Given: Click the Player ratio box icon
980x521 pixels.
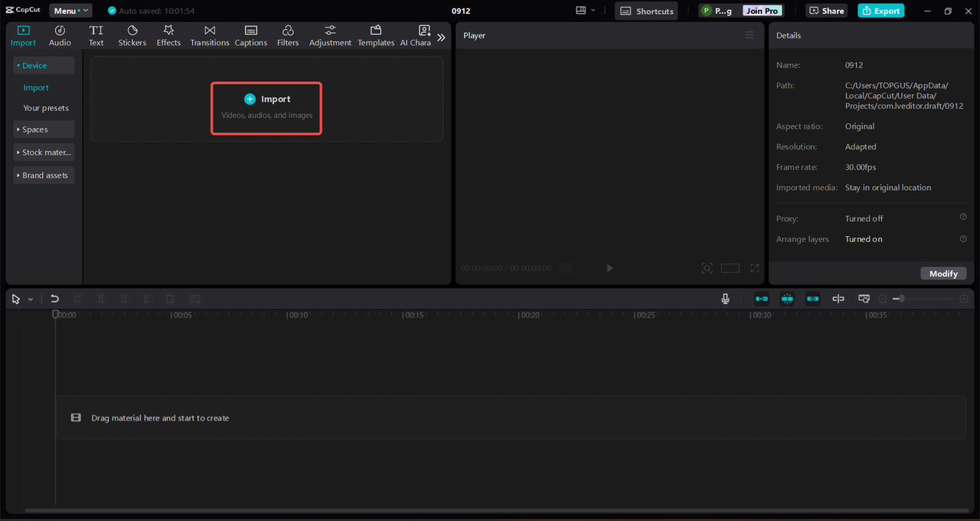Looking at the screenshot, I should [730, 268].
